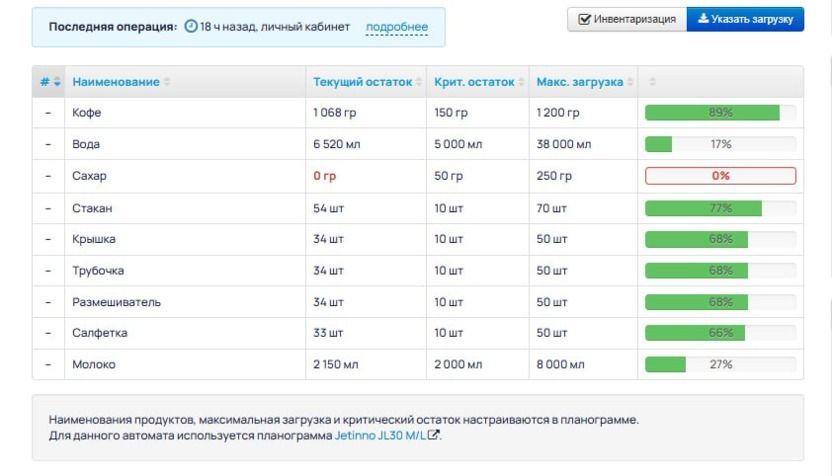Click the Трубочка 68% progress bar
832x476 pixels.
pyautogui.click(x=720, y=271)
